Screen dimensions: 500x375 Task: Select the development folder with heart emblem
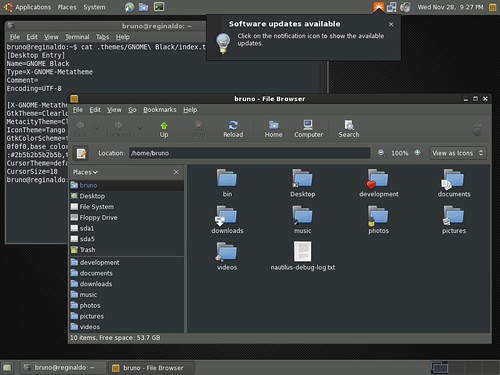click(x=378, y=179)
